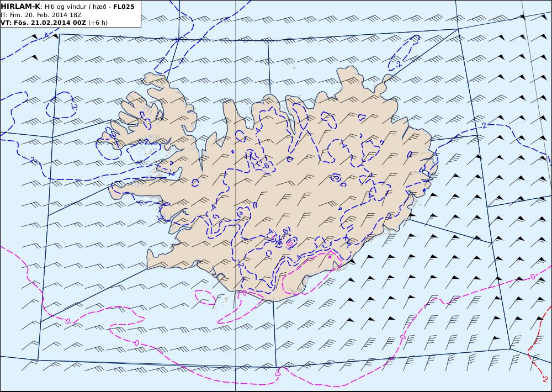The image size is (552, 392).
Task: Select the FL025 flight level label
Action: click(x=124, y=7)
